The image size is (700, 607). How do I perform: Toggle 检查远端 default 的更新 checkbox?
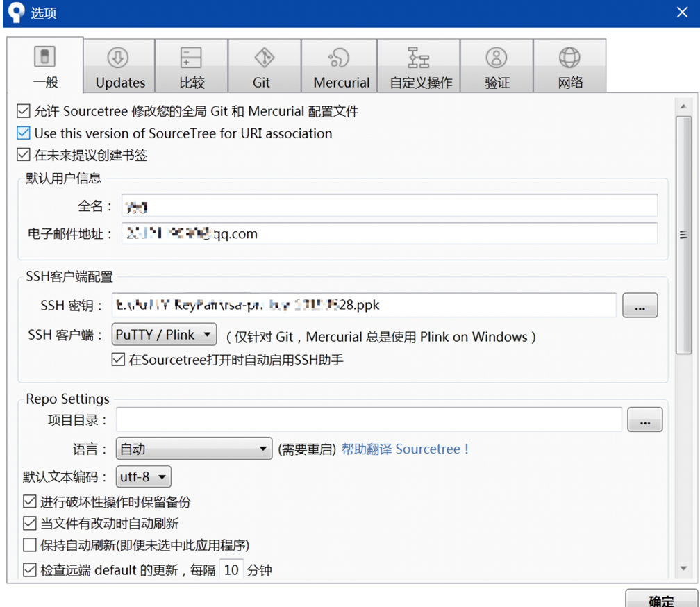(29, 570)
